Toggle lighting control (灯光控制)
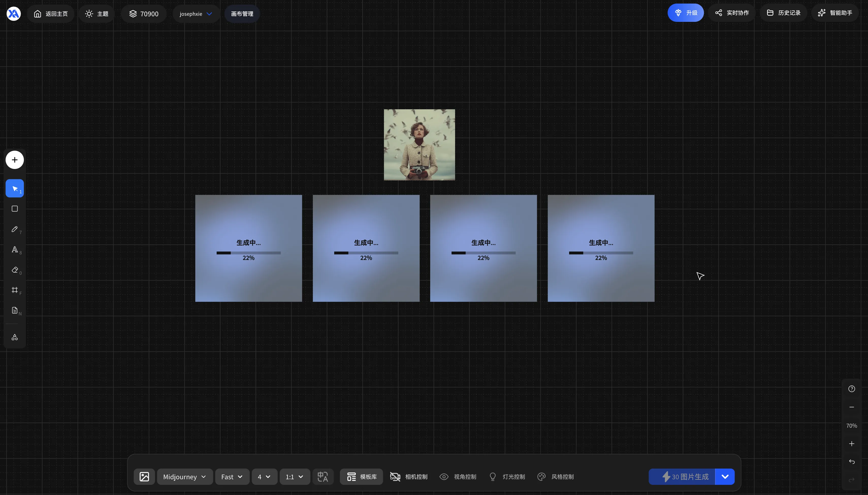 pos(507,477)
